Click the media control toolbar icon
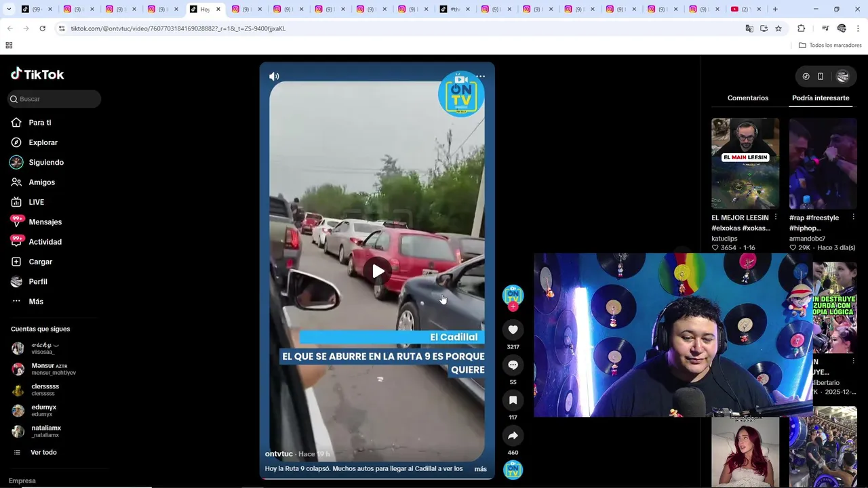The image size is (868, 488). point(825,28)
